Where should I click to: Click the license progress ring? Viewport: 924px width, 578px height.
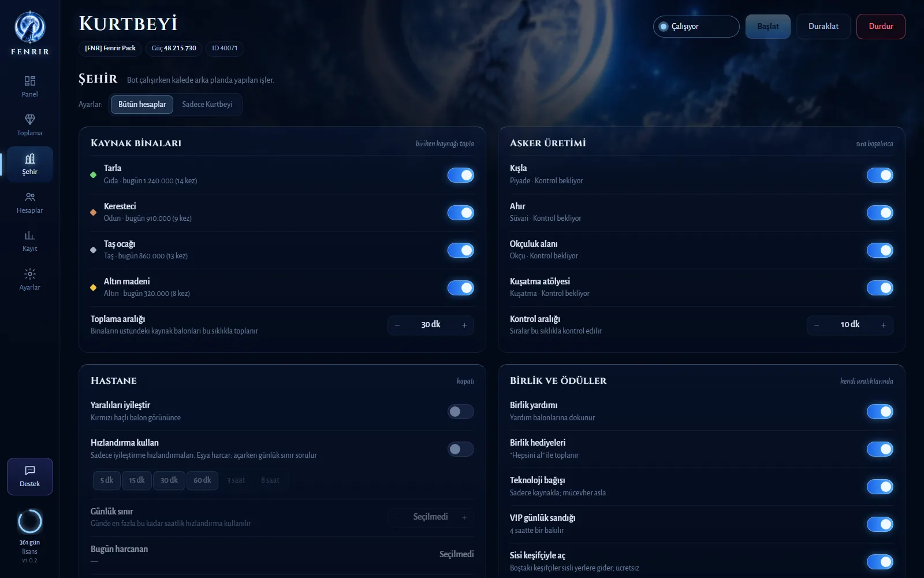pyautogui.click(x=30, y=521)
